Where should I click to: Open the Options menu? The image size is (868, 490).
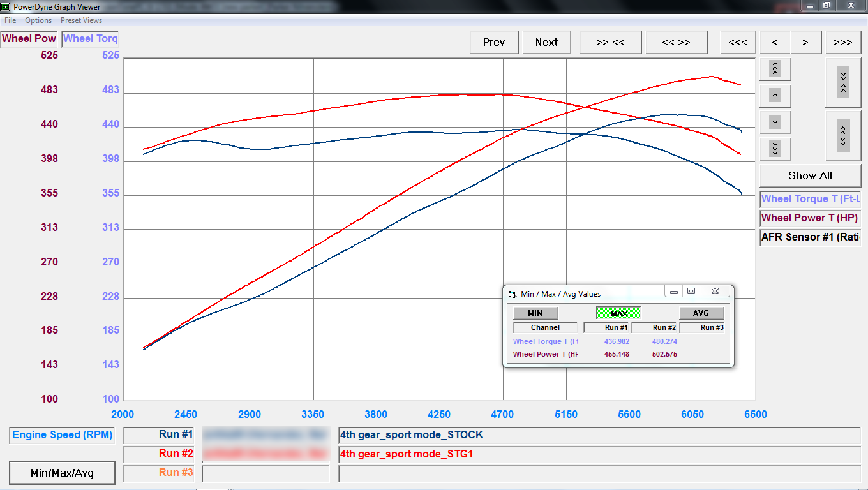[x=38, y=20]
